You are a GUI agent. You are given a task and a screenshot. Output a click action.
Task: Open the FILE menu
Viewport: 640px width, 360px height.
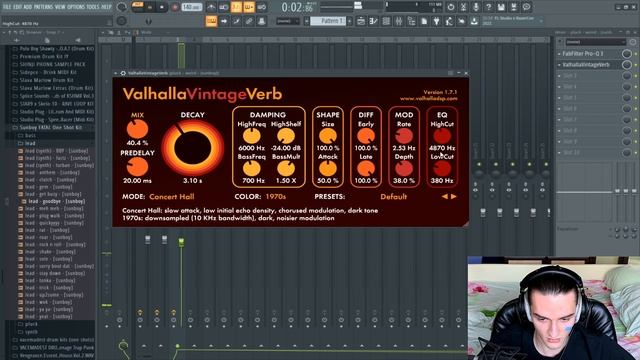pyautogui.click(x=7, y=7)
